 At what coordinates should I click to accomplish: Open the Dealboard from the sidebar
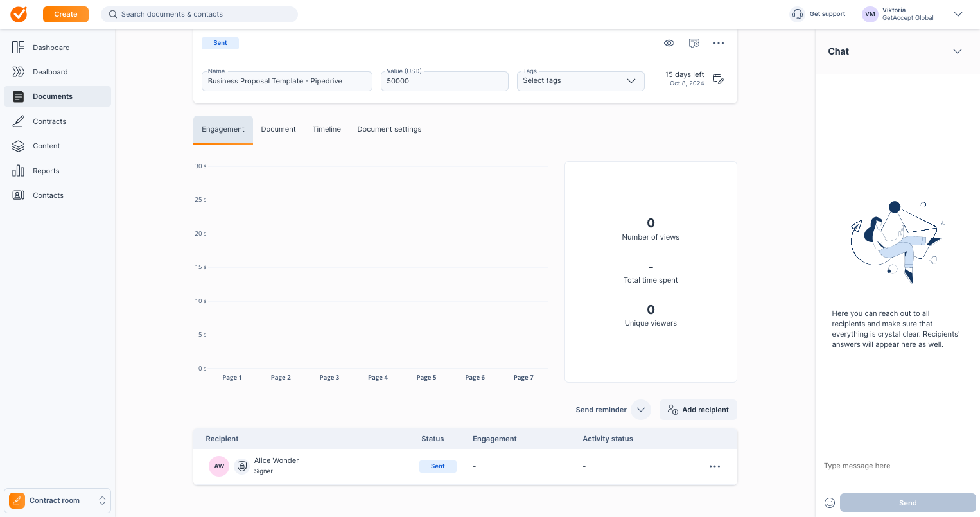[x=50, y=72]
